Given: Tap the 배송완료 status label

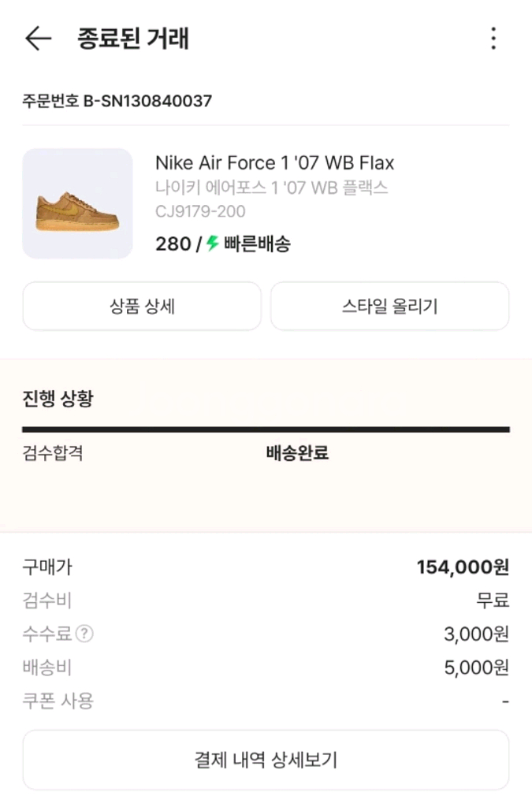Looking at the screenshot, I should [297, 453].
